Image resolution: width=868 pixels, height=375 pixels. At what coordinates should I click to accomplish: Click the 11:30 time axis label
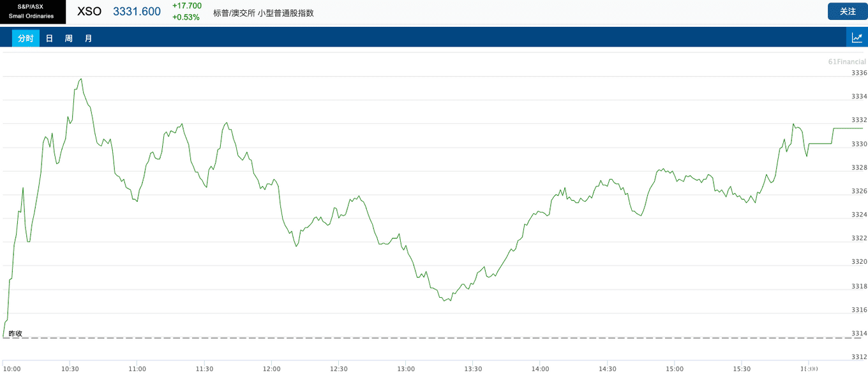point(204,369)
